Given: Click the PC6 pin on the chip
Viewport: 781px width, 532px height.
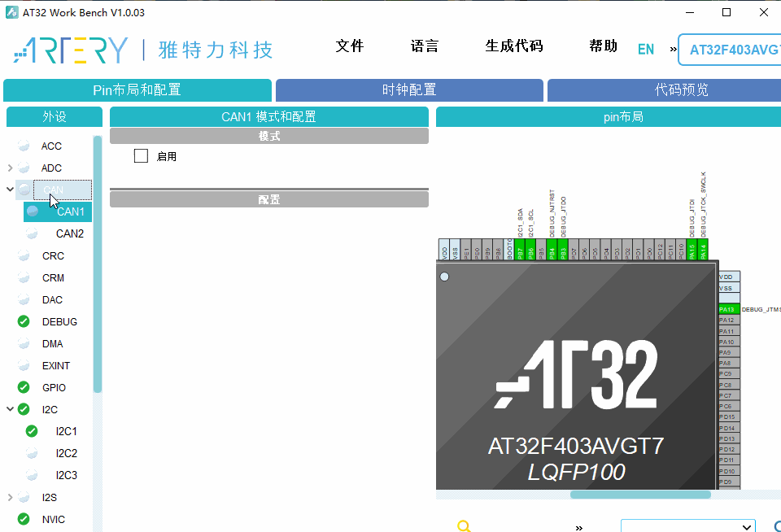Looking at the screenshot, I should tap(729, 406).
